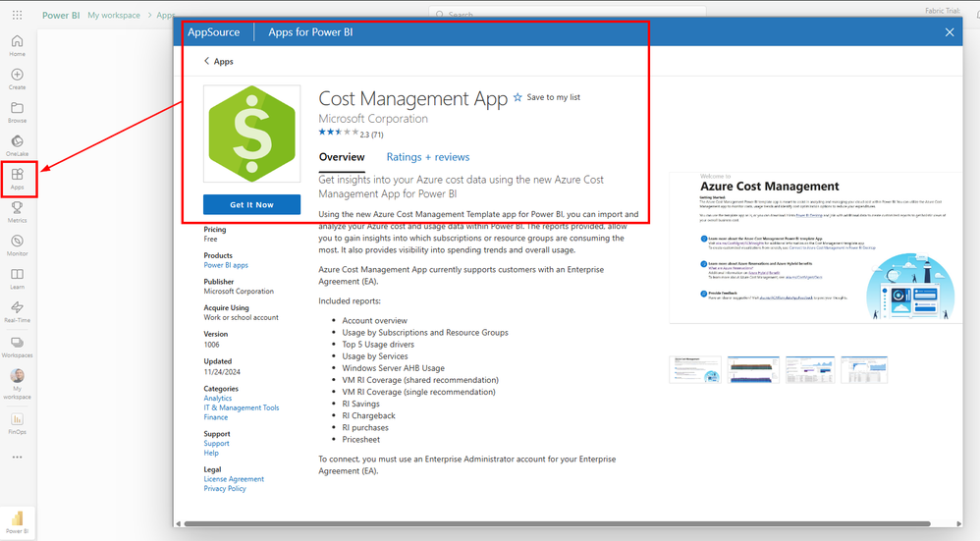Viewport: 980px width, 541px height.
Task: Open IT & Management Tools category
Action: [242, 407]
